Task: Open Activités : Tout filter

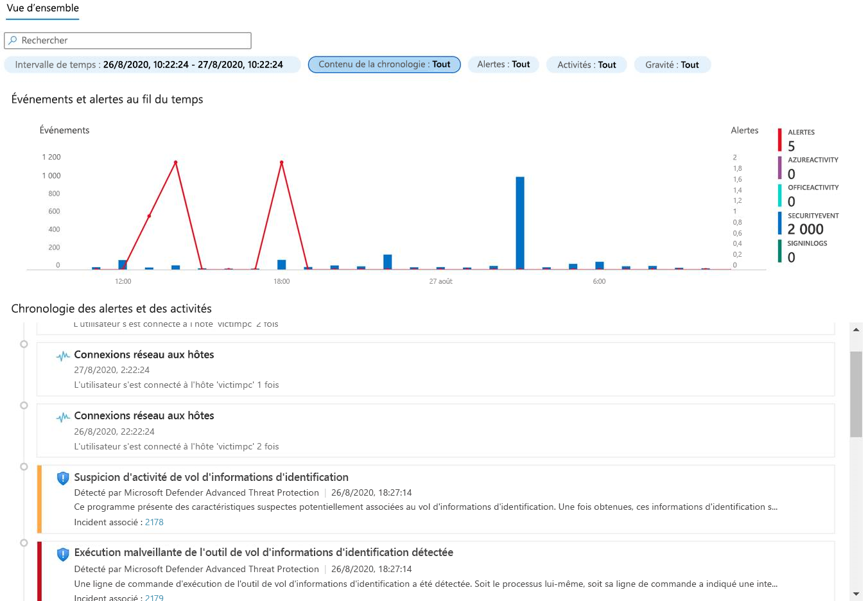Action: click(x=586, y=65)
